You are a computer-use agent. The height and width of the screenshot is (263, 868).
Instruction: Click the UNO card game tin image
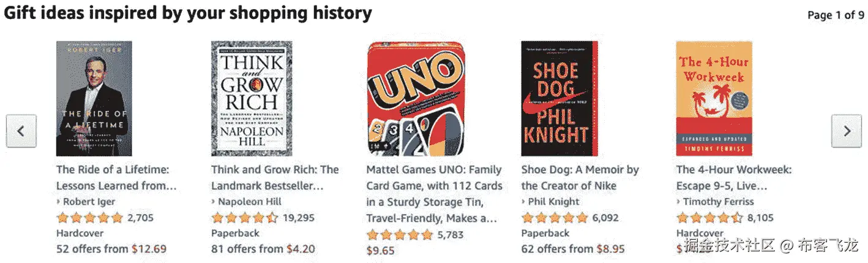coord(416,99)
